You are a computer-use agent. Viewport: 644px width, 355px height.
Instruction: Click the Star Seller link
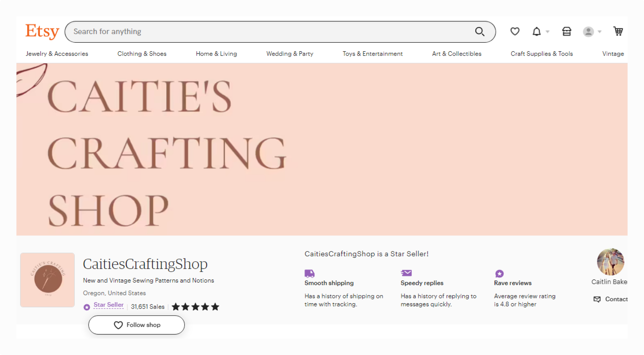(x=109, y=305)
